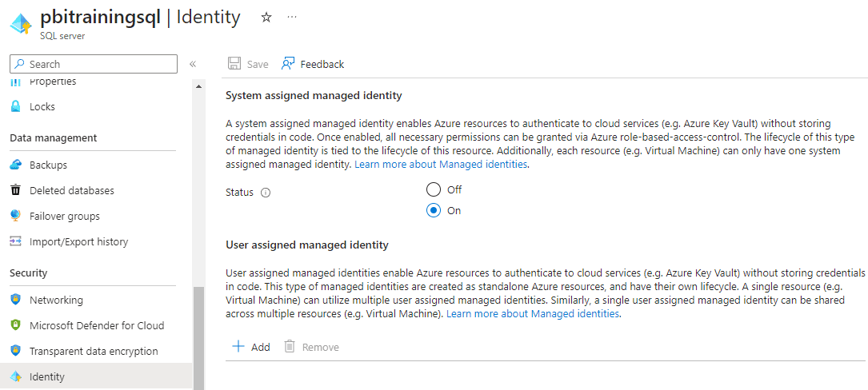Open Locks menu item
The height and width of the screenshot is (390, 868).
(42, 107)
